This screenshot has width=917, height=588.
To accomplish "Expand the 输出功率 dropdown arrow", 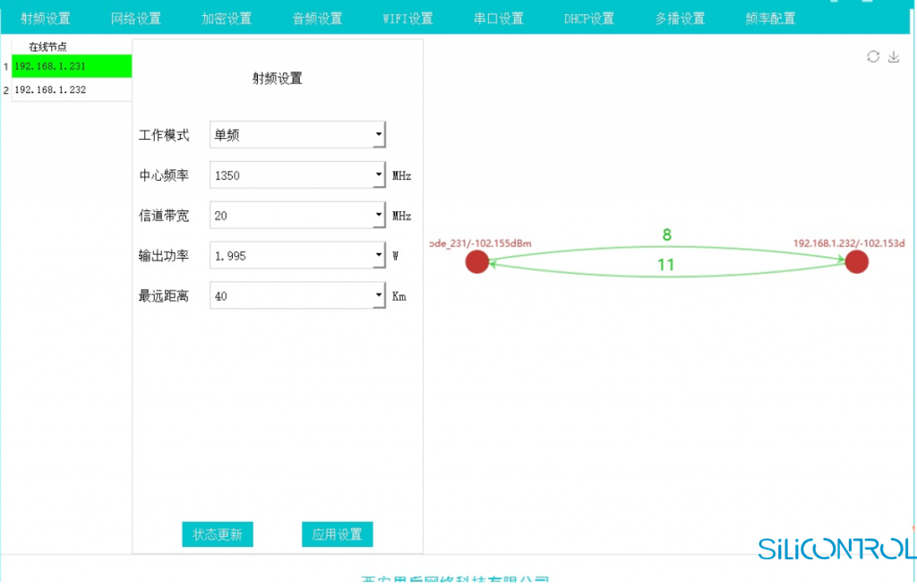I will (x=379, y=255).
